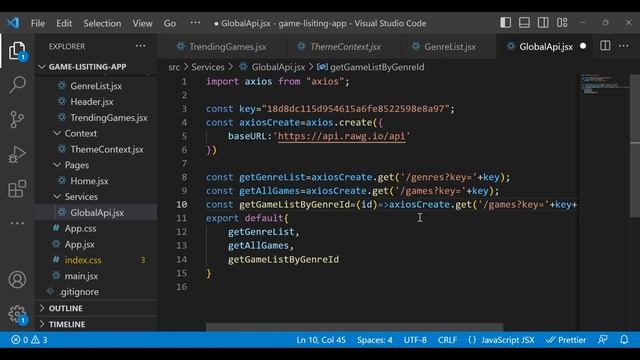Toggle the primary side bar layout icon
Viewport: 640px width, 360px height.
click(x=505, y=23)
